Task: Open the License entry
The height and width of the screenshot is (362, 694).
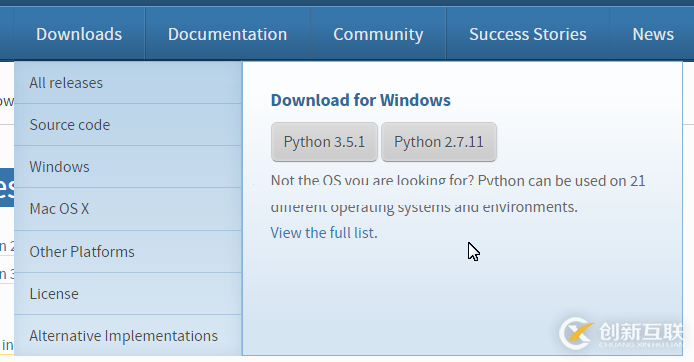Action: click(x=128, y=294)
